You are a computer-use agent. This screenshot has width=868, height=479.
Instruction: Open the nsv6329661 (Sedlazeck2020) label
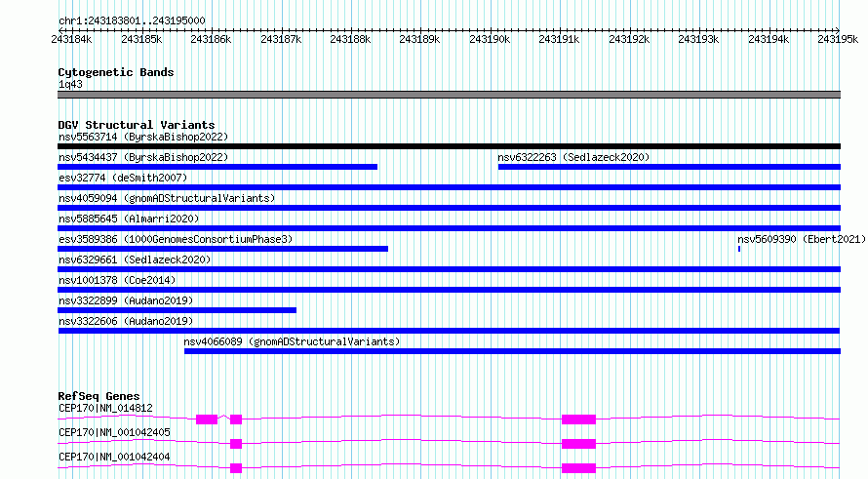click(x=135, y=259)
